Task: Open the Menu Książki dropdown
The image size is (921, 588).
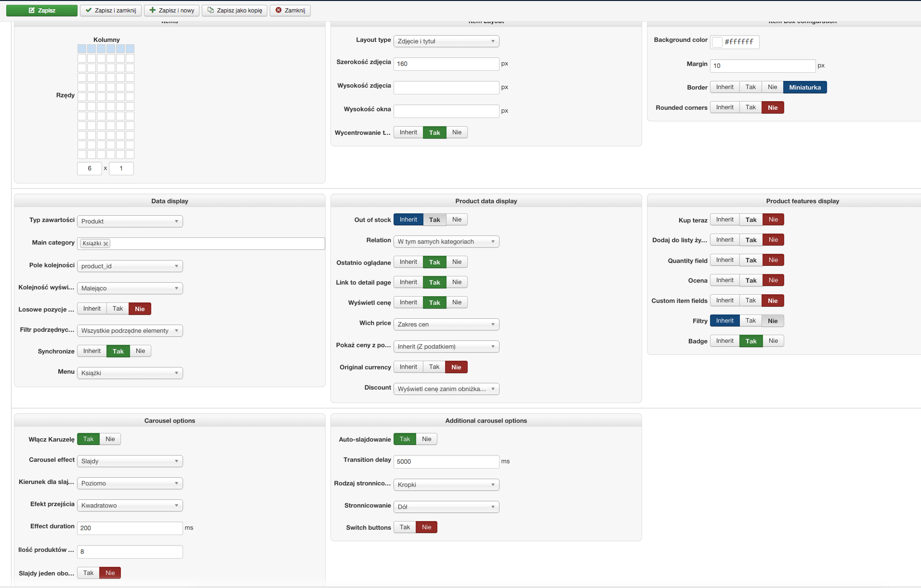Action: [x=130, y=373]
